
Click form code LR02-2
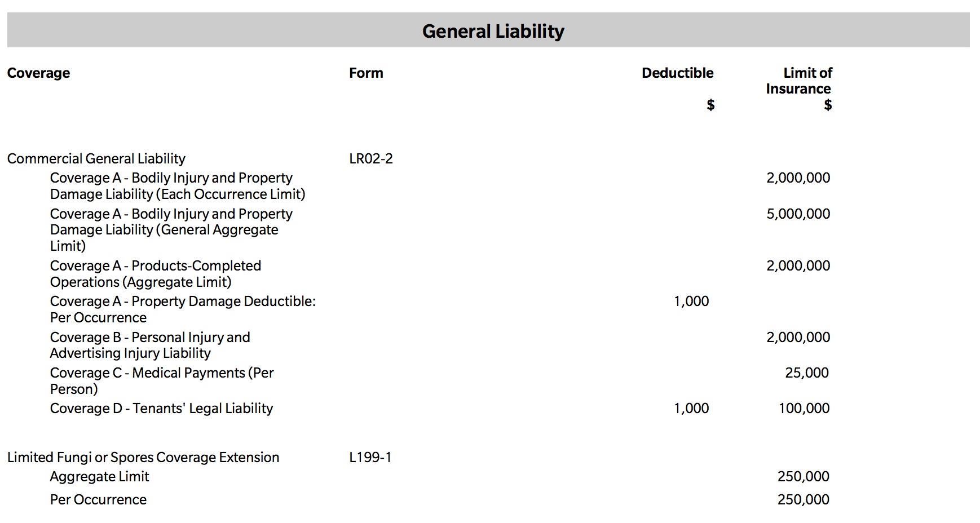(370, 159)
